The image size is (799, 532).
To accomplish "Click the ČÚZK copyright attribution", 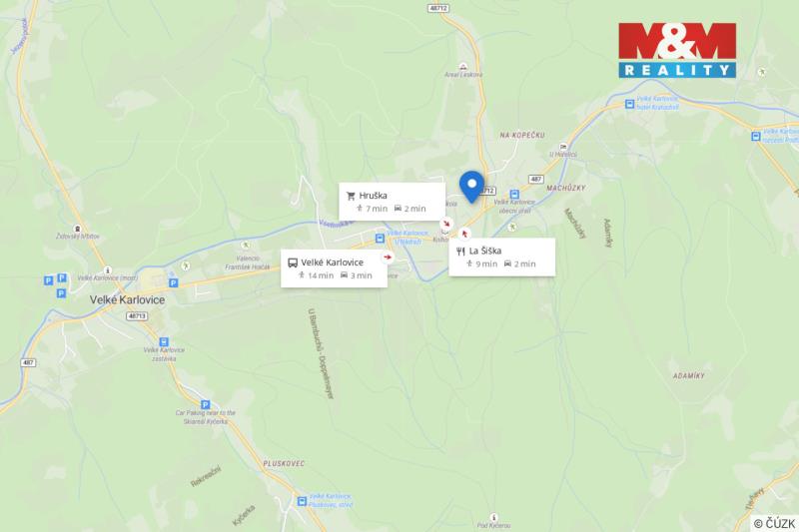I will point(774,523).
